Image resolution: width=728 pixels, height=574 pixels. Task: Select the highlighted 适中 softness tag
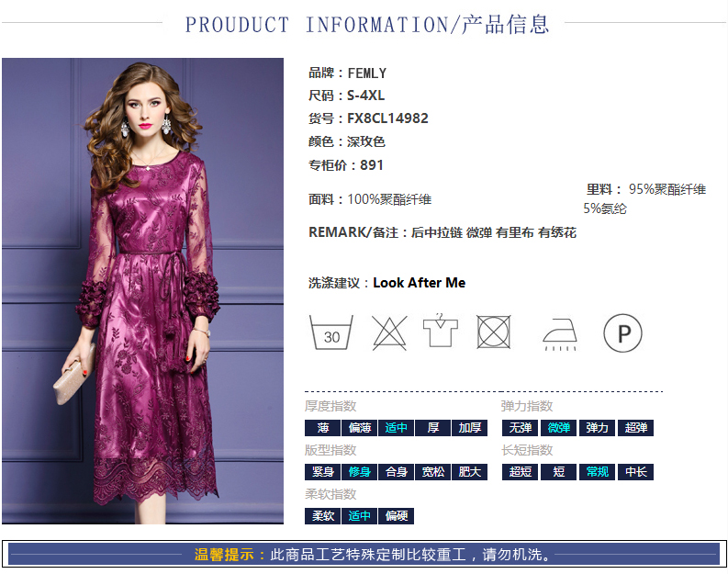pyautogui.click(x=359, y=516)
